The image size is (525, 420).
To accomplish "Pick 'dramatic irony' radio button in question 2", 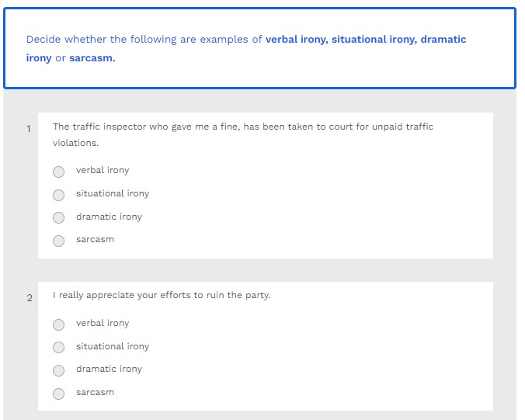I will 58,370.
